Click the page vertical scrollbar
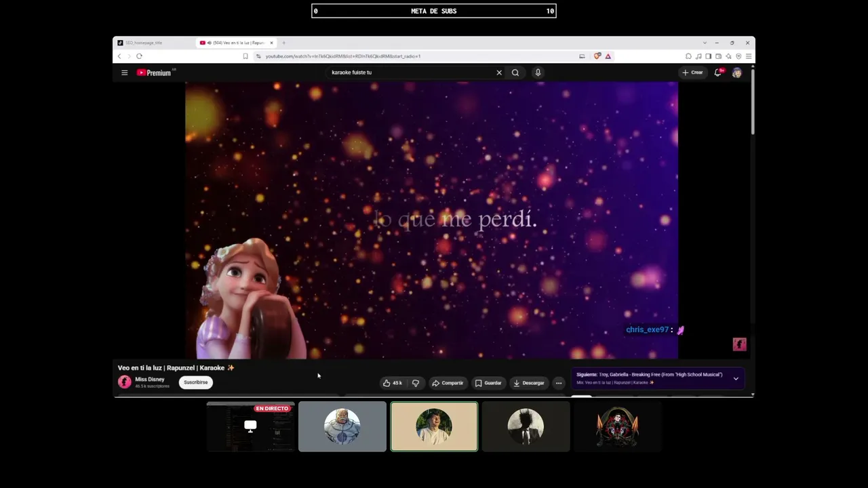 point(752,102)
